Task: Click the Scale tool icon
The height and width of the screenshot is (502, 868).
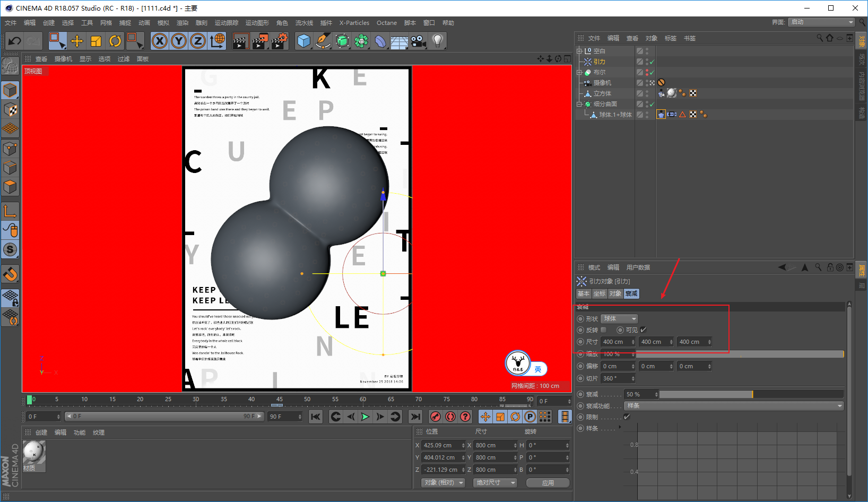Action: point(96,41)
